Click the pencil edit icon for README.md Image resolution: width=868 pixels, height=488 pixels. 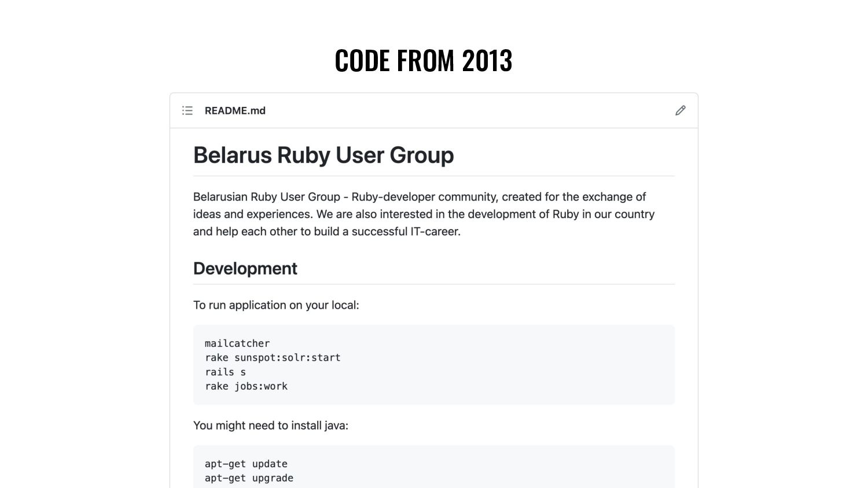[681, 110]
